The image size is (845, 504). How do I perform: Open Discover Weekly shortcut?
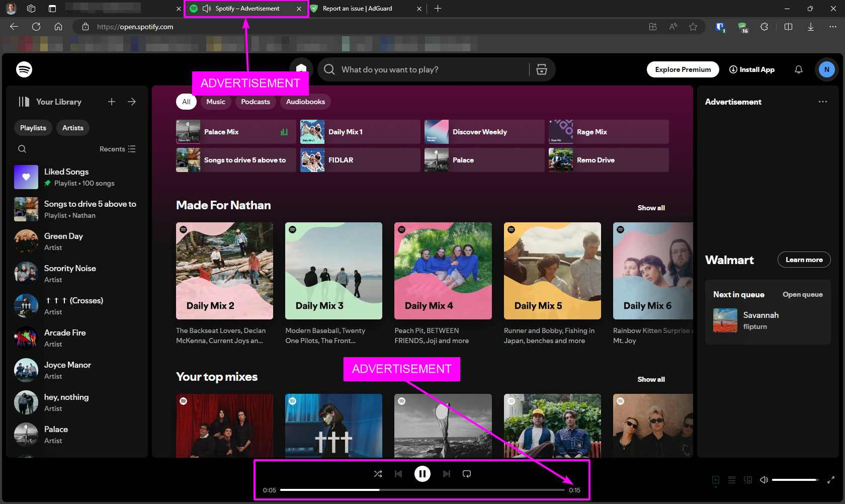[x=484, y=132]
